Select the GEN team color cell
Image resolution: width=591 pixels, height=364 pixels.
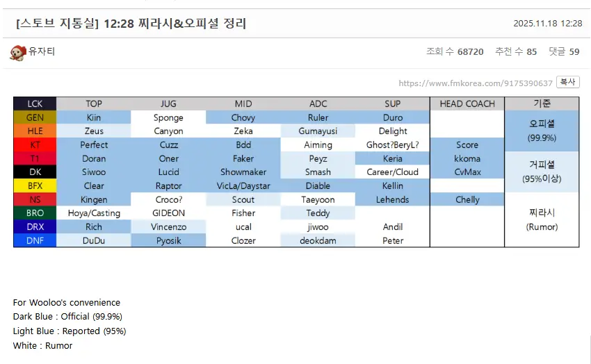pos(35,117)
